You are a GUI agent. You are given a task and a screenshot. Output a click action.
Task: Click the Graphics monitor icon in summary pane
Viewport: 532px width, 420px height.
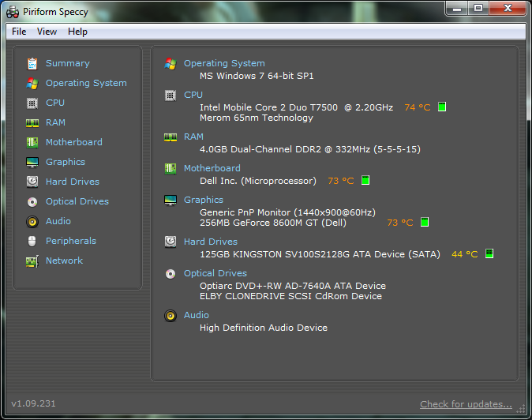coord(170,201)
